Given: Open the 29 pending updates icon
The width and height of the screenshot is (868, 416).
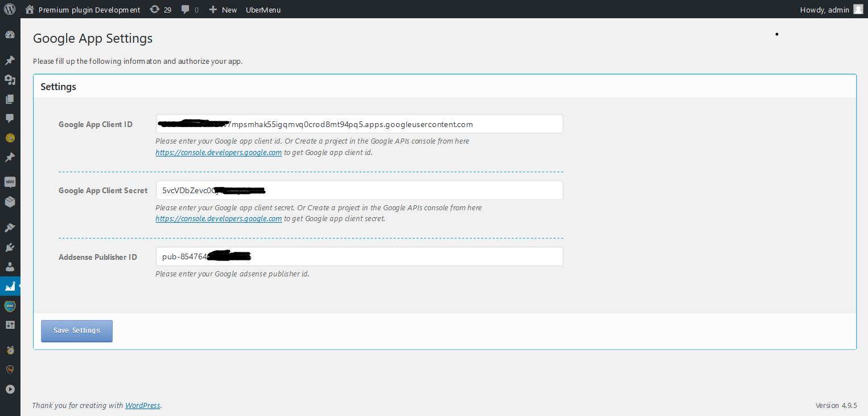Looking at the screenshot, I should click(x=161, y=9).
